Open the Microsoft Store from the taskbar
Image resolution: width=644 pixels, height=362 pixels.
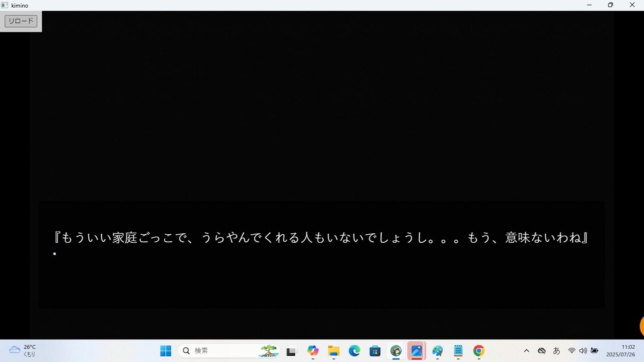click(x=375, y=351)
